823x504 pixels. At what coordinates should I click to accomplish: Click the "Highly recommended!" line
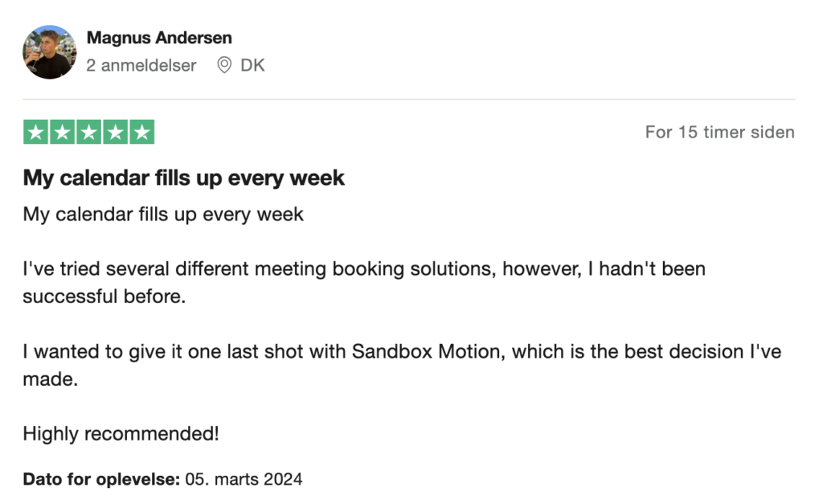click(x=121, y=434)
